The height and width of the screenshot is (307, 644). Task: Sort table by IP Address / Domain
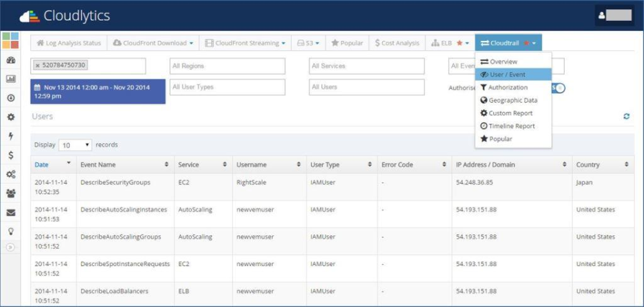click(x=511, y=165)
